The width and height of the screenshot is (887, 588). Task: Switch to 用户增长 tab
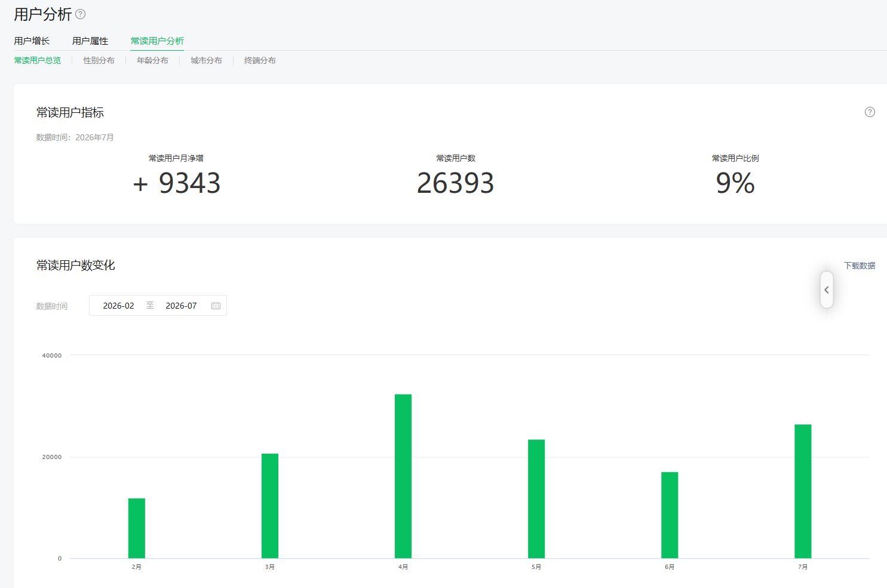coord(32,41)
